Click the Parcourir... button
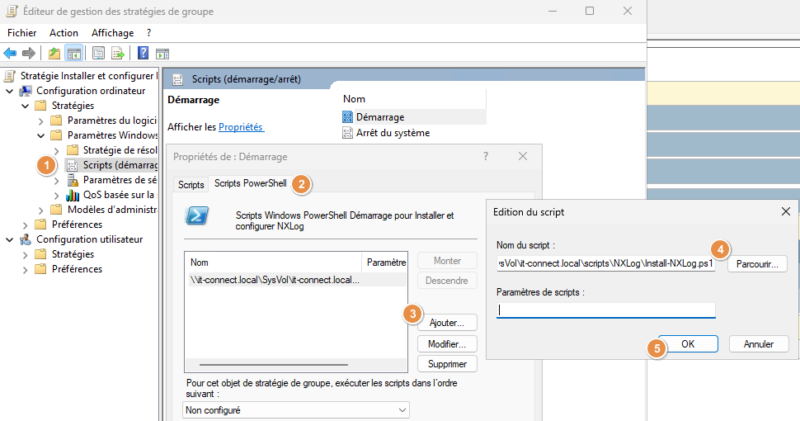The width and height of the screenshot is (800, 421). tap(757, 264)
